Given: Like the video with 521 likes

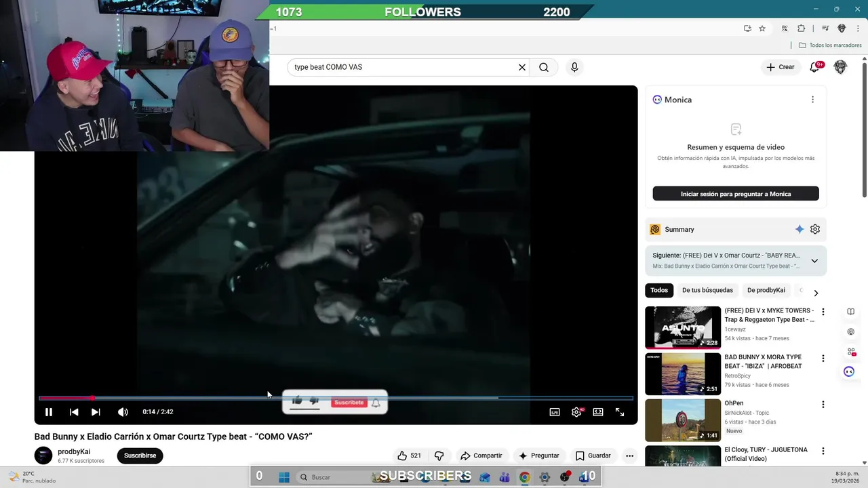Looking at the screenshot, I should pyautogui.click(x=409, y=455).
